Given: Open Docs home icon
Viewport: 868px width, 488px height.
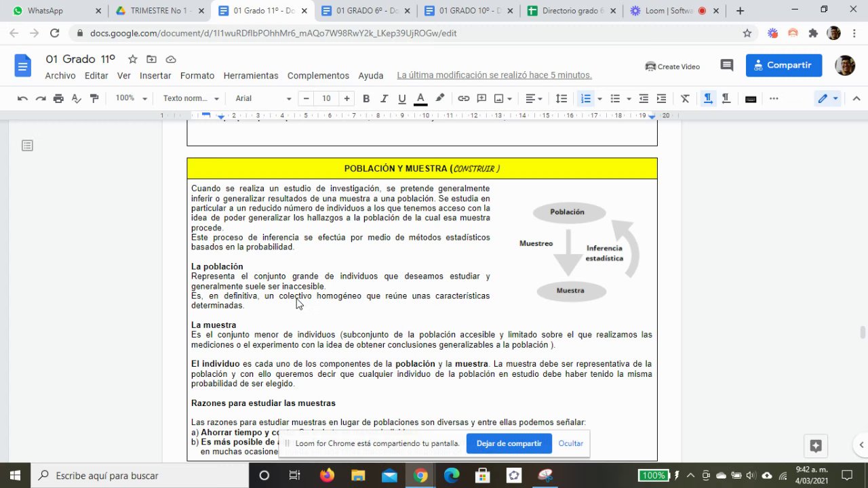Looking at the screenshot, I should click(23, 66).
